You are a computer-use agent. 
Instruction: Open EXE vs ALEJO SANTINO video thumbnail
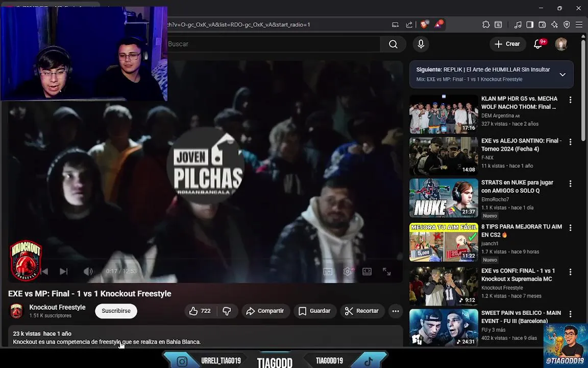coord(444,156)
